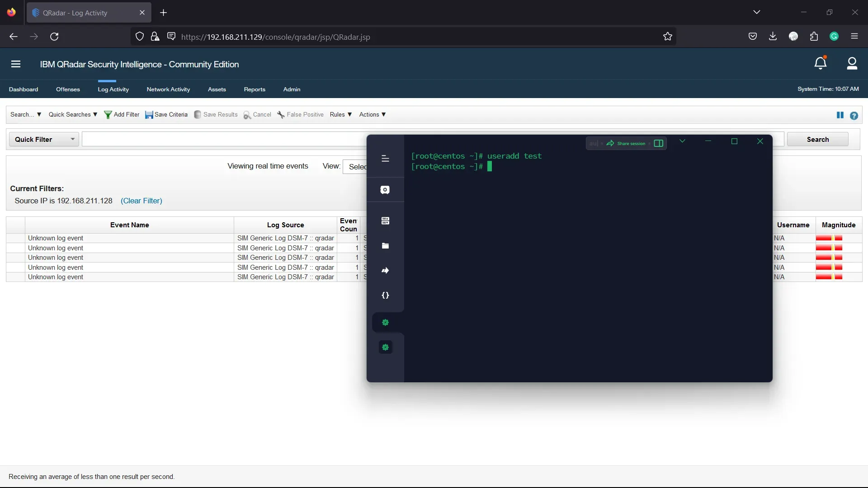
Task: Open the QRadar help question mark icon
Action: (854, 116)
